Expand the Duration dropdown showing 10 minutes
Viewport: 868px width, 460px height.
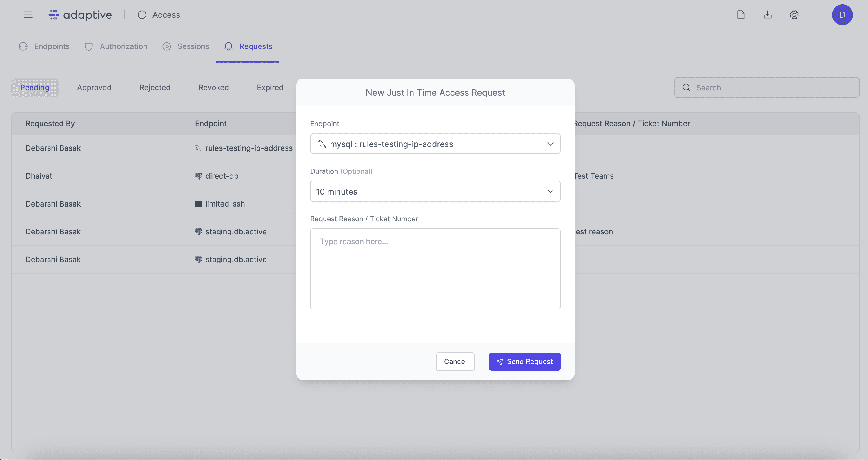(435, 191)
